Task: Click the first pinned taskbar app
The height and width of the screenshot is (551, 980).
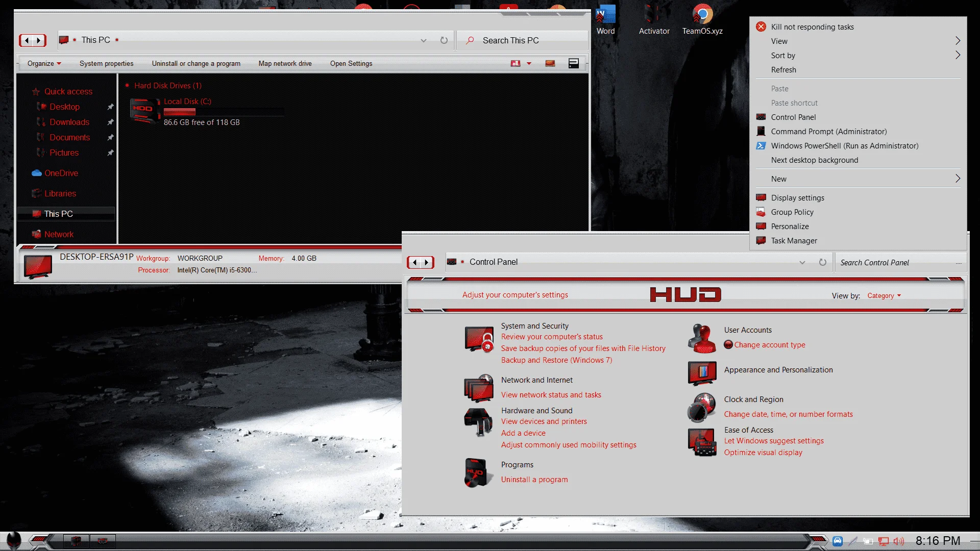Action: coord(76,541)
